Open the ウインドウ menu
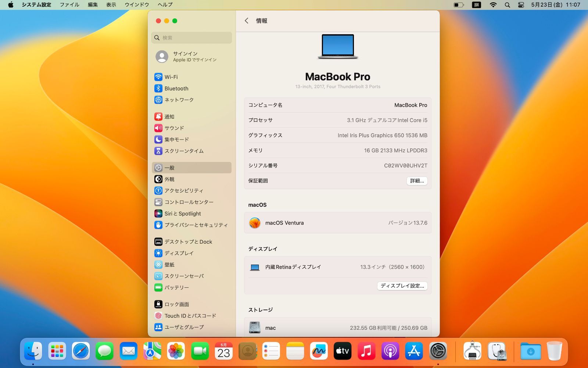The image size is (588, 368). [137, 5]
